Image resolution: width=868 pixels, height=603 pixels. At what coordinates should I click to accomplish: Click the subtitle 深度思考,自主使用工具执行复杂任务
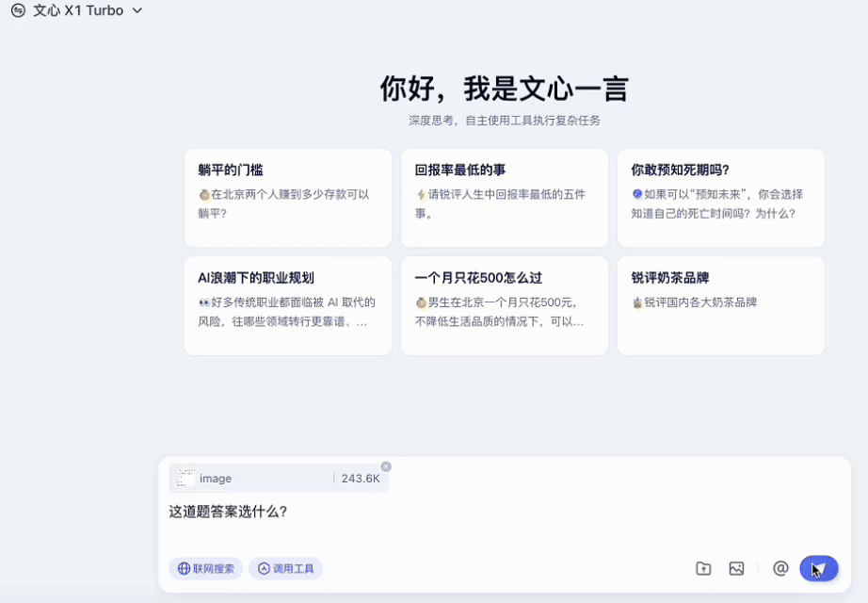click(505, 121)
